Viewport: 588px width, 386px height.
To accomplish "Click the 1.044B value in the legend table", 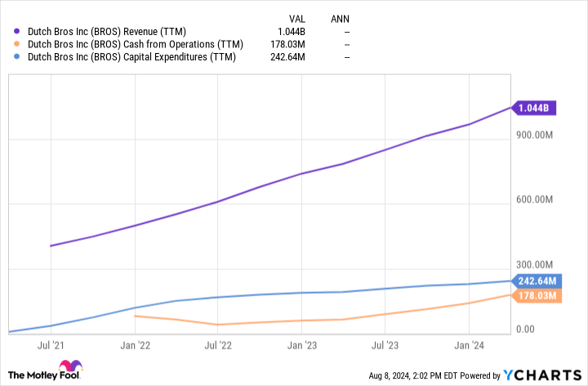I will [x=292, y=32].
